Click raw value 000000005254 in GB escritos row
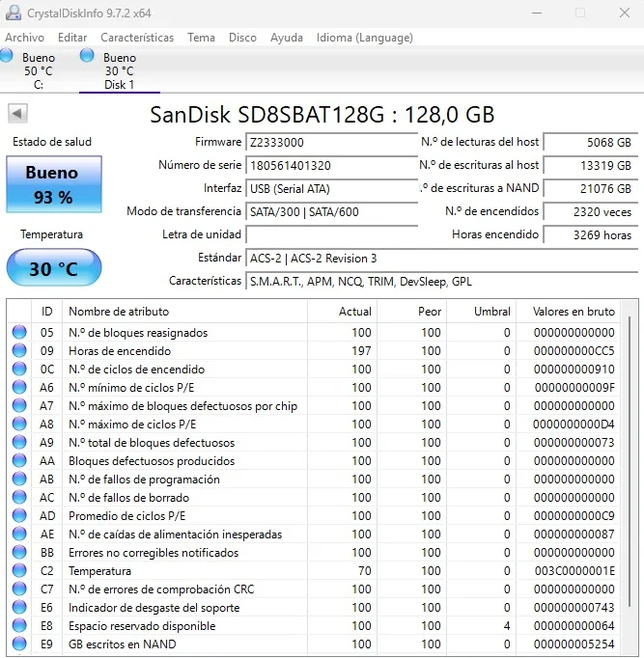This screenshot has height=658, width=644. 574,644
